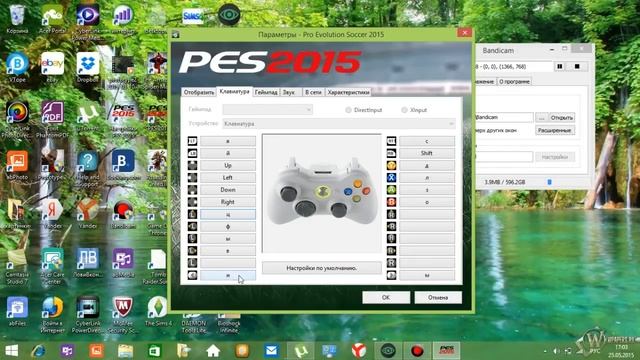Open the green Store app from the taskbar
Image resolution: width=640 pixels, height=360 pixels.
(x=155, y=351)
